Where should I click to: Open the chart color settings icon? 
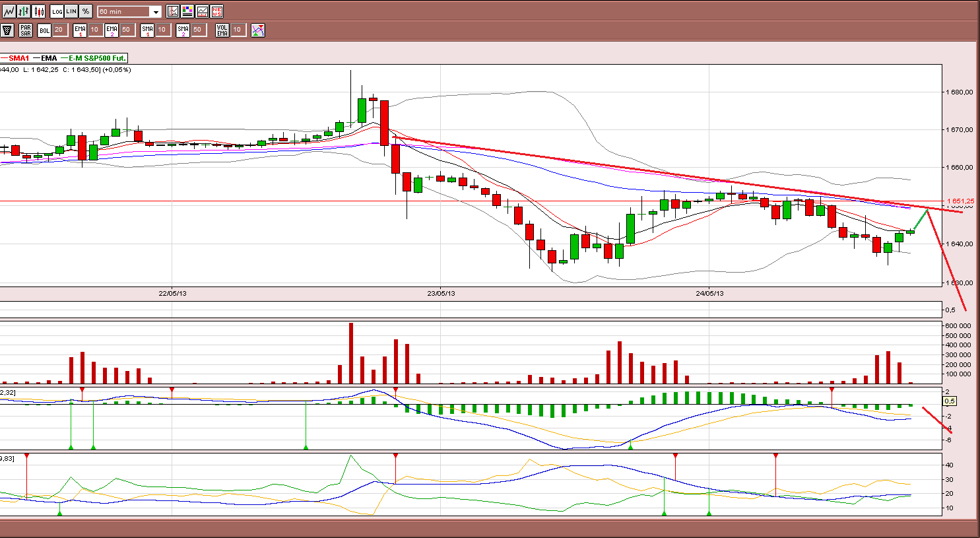click(x=187, y=11)
